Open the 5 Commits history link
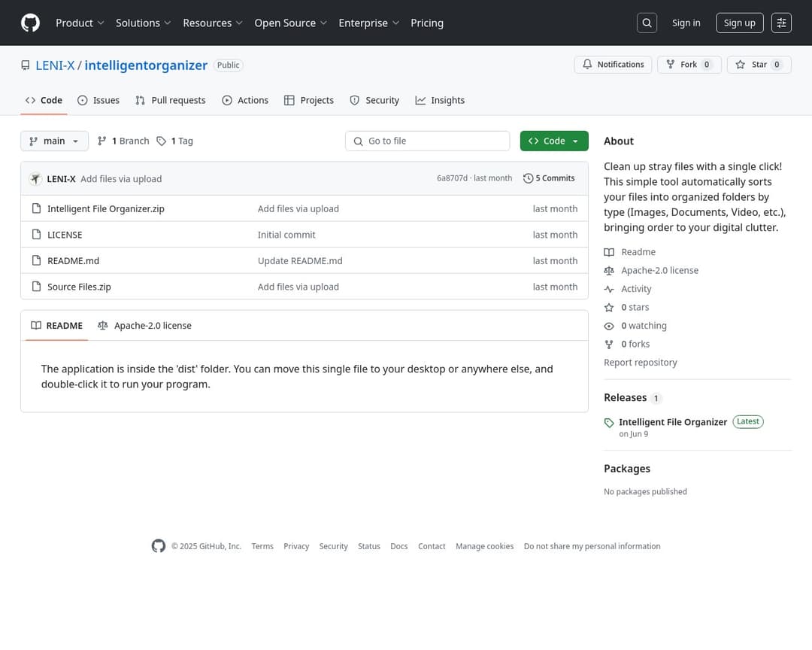 549,178
